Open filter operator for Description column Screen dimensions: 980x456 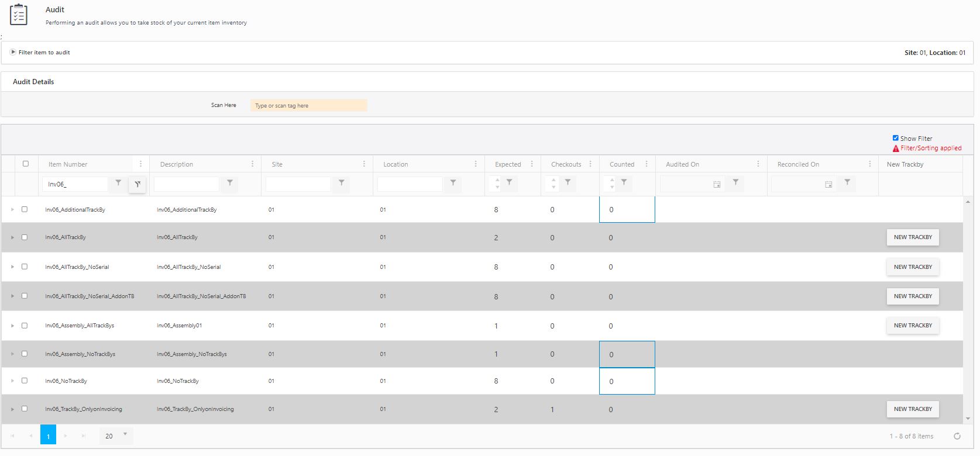[x=230, y=183]
